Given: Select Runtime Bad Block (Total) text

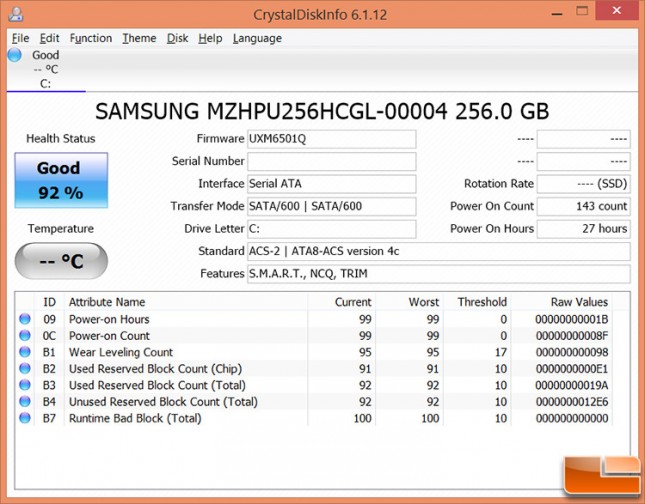Looking at the screenshot, I should (x=135, y=418).
